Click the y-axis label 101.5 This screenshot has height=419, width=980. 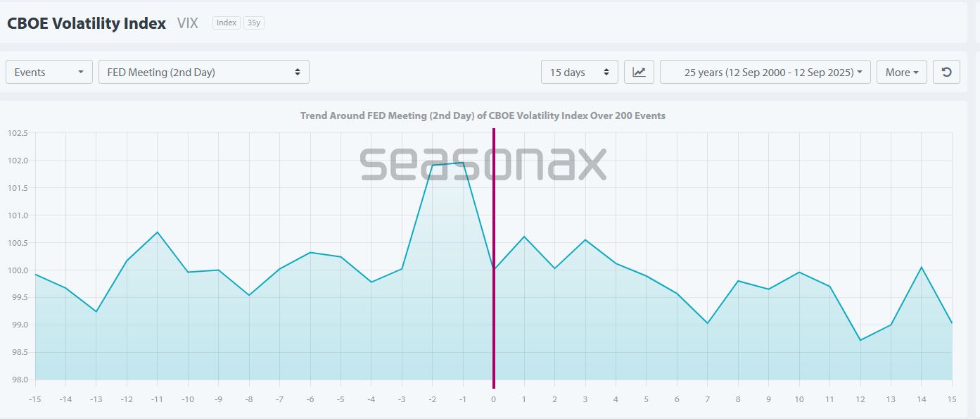coord(18,188)
